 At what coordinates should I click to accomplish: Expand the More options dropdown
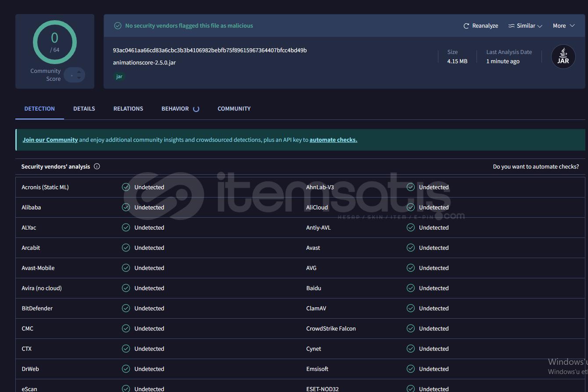click(x=563, y=26)
